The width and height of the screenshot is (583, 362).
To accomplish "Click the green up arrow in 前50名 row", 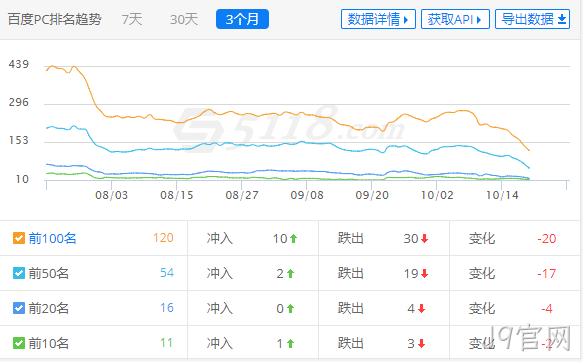I will coord(290,274).
